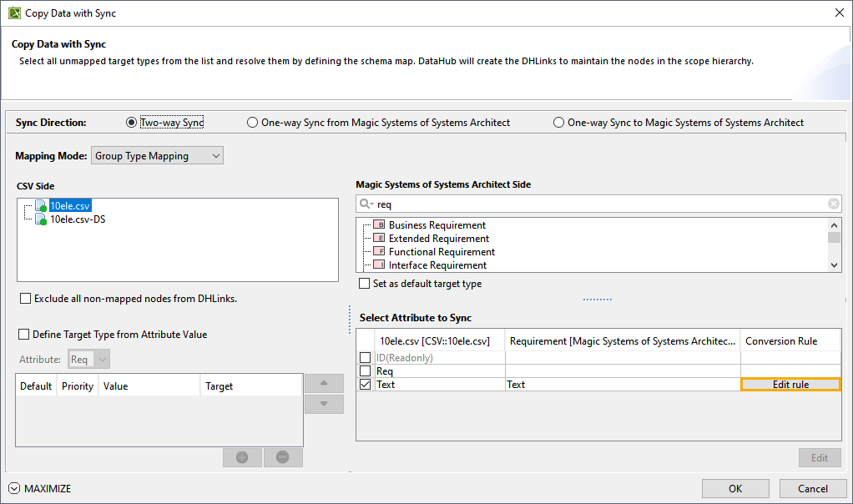
Task: Choose the Interface Requirement type icon
Action: [x=378, y=265]
